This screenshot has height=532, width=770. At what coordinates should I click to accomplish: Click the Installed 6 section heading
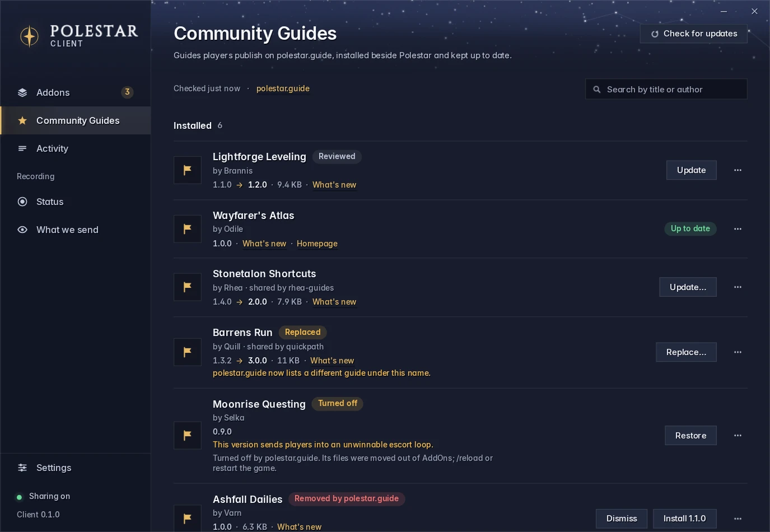click(198, 125)
